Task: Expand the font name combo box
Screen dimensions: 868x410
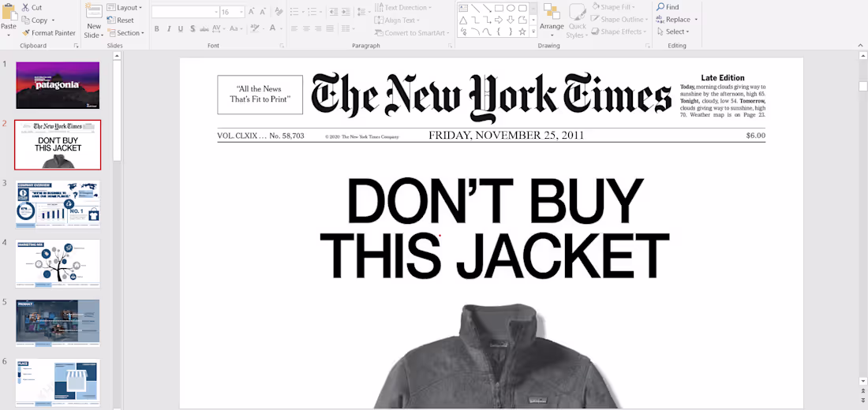Action: pyautogui.click(x=216, y=12)
